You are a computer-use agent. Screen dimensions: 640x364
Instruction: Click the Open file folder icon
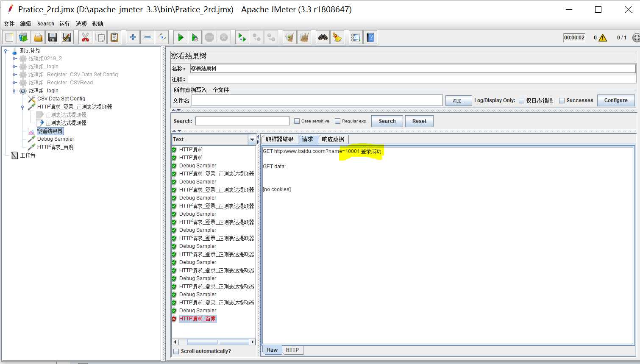pyautogui.click(x=38, y=37)
